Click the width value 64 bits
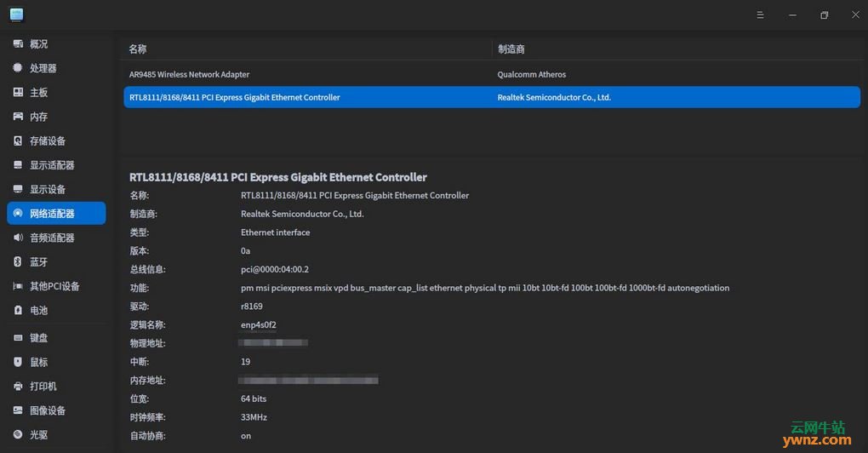The height and width of the screenshot is (453, 868). (x=254, y=399)
